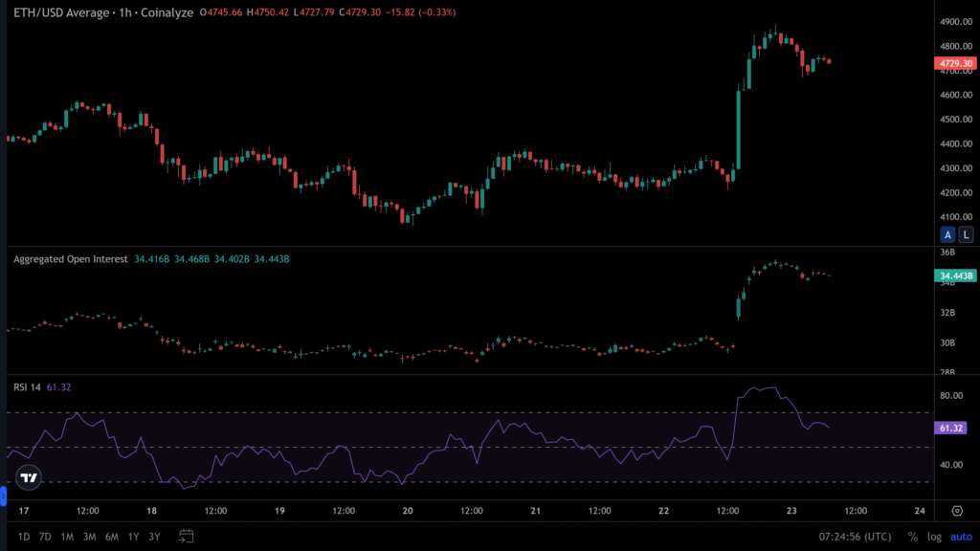This screenshot has height=551, width=980.
Task: Select the 1D time range
Action: pyautogui.click(x=24, y=537)
